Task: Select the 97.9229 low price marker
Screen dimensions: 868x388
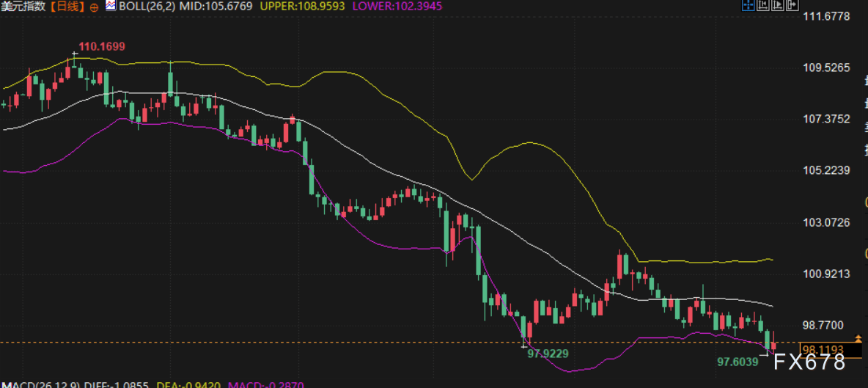Action: click(548, 353)
